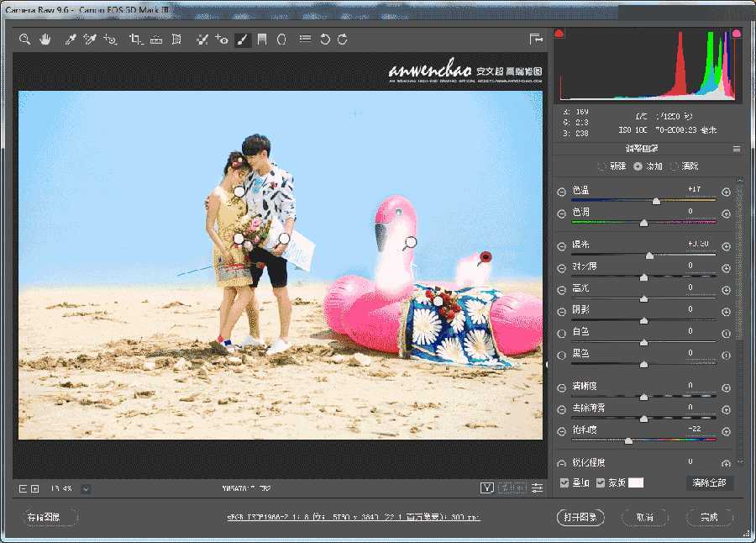Image resolution: width=756 pixels, height=543 pixels.
Task: Select the Hand tool
Action: tap(45, 39)
